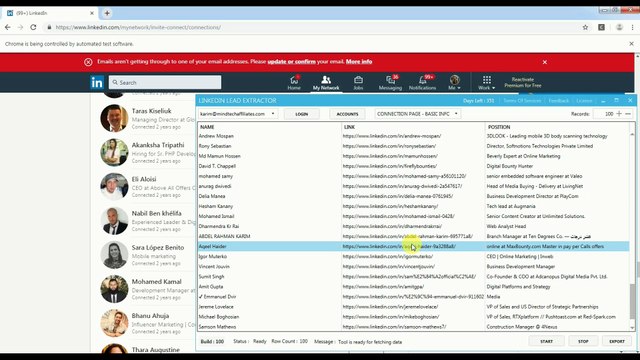Select the LinkedIn browser tab
Image resolution: width=640 pixels, height=360 pixels.
pos(49,13)
